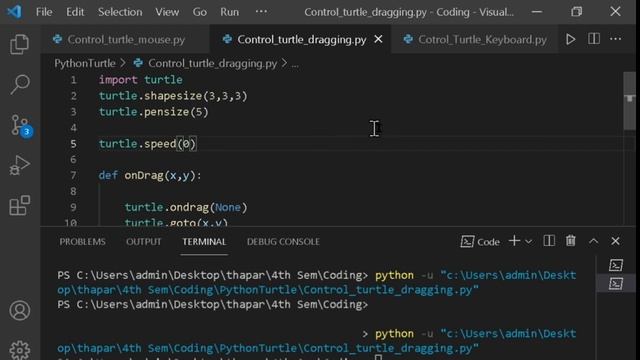Click the editor vertical scrollbar

[629, 101]
